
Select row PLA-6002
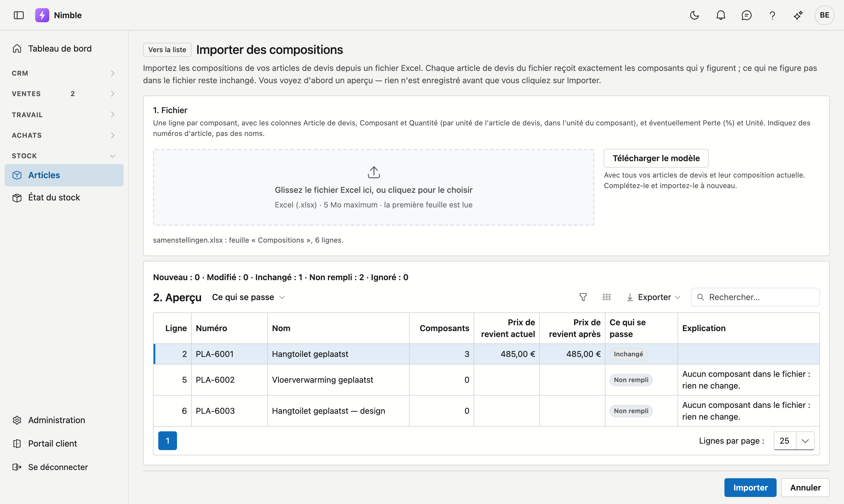pyautogui.click(x=486, y=380)
